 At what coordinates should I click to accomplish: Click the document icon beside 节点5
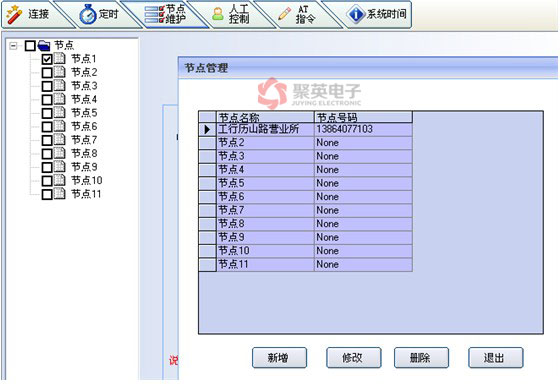pyautogui.click(x=60, y=113)
